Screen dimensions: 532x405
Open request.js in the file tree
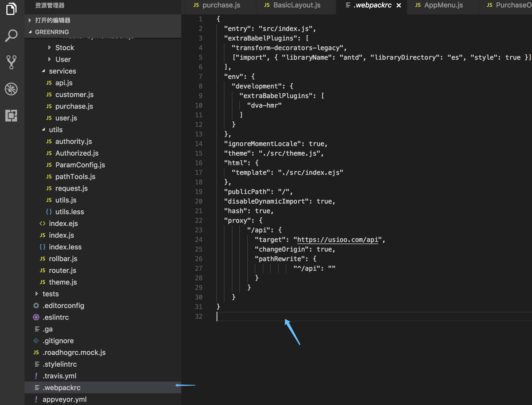[71, 188]
